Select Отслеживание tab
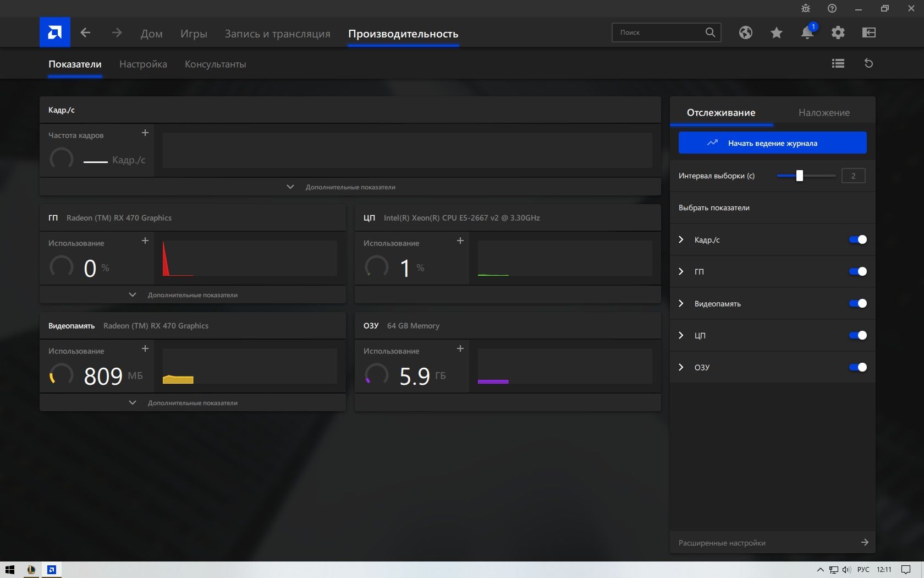This screenshot has height=578, width=924. coord(721,112)
